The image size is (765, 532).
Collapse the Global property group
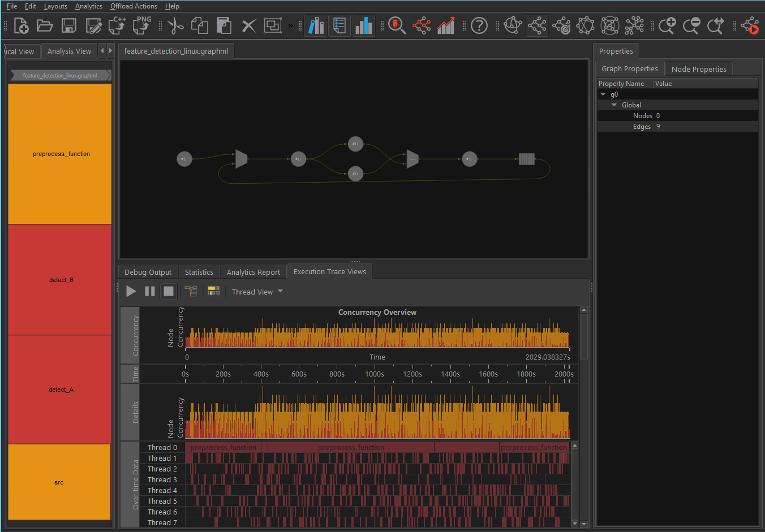(x=614, y=105)
